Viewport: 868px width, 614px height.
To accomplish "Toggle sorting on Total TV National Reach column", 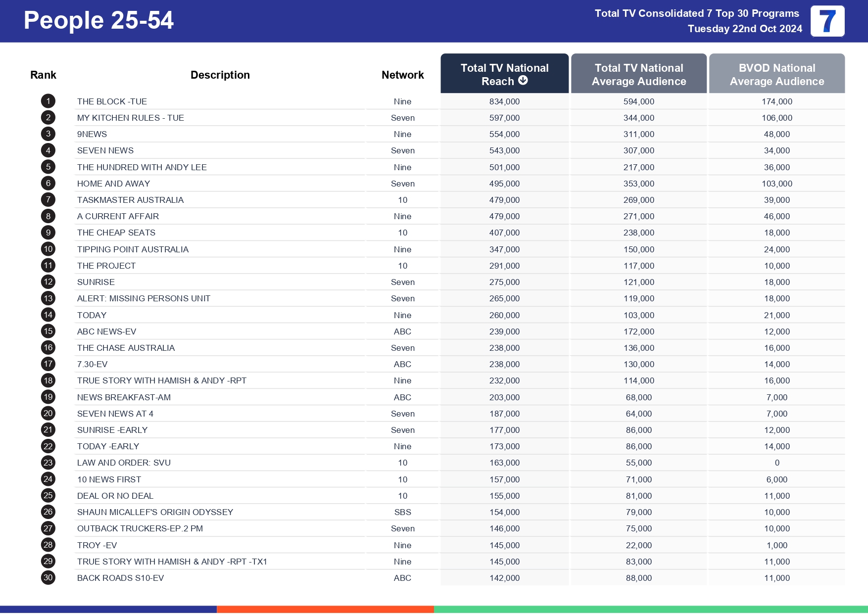I will click(x=504, y=73).
